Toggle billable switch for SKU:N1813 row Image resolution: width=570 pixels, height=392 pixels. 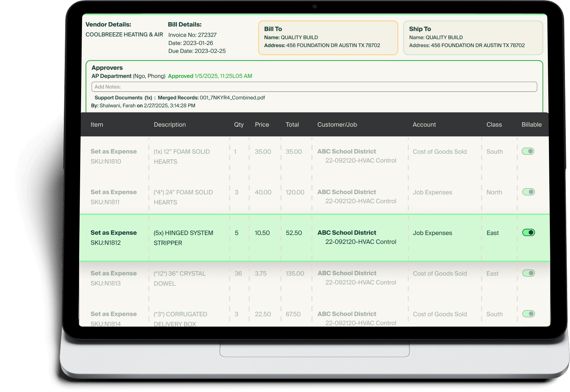[528, 273]
